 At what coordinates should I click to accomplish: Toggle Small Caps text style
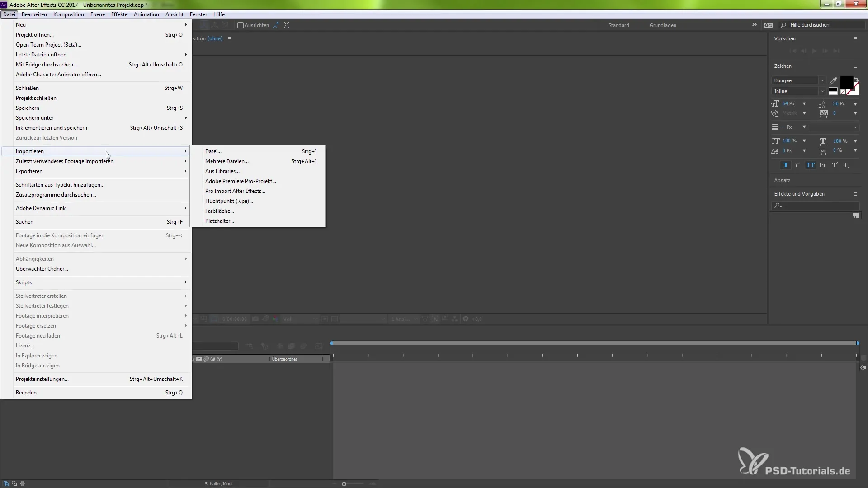coord(822,165)
